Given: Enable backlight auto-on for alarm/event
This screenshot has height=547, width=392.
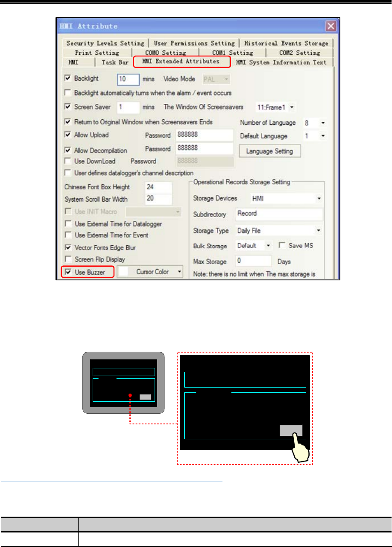Looking at the screenshot, I should pos(67,92).
